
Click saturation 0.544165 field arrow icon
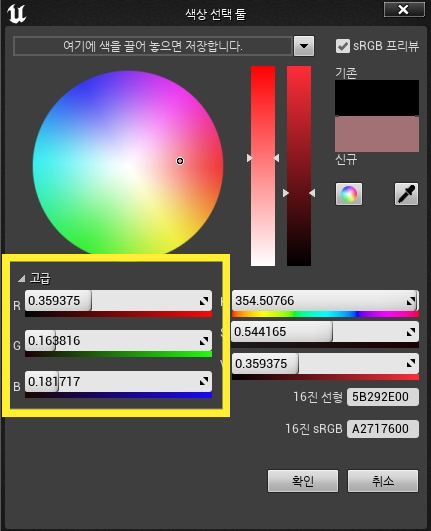point(411,332)
